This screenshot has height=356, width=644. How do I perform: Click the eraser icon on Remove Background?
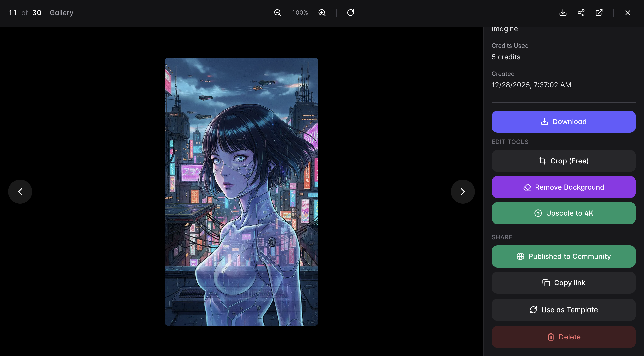click(x=527, y=187)
